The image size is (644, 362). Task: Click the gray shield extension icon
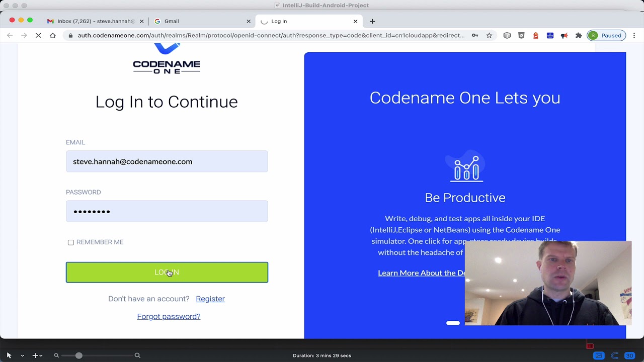pyautogui.click(x=521, y=36)
